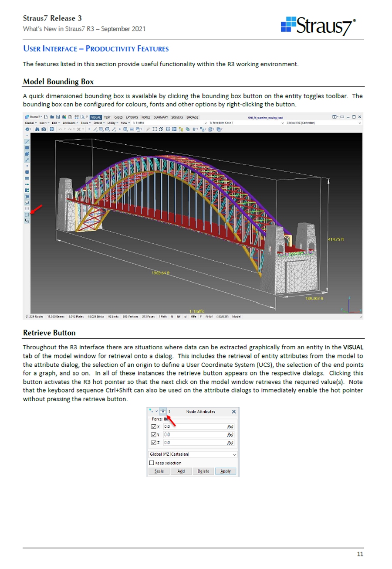Switch to the SOLVERS tab
392x569 pixels.
pyautogui.click(x=177, y=117)
